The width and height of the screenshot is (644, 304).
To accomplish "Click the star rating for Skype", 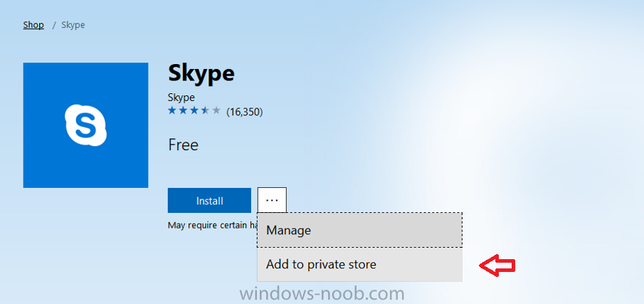I will [x=194, y=111].
